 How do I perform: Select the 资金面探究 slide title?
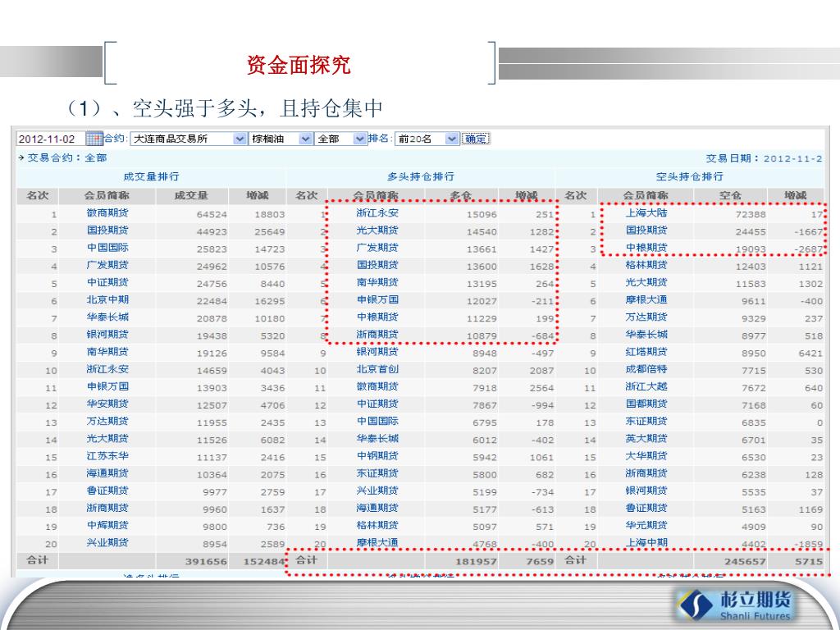click(299, 65)
